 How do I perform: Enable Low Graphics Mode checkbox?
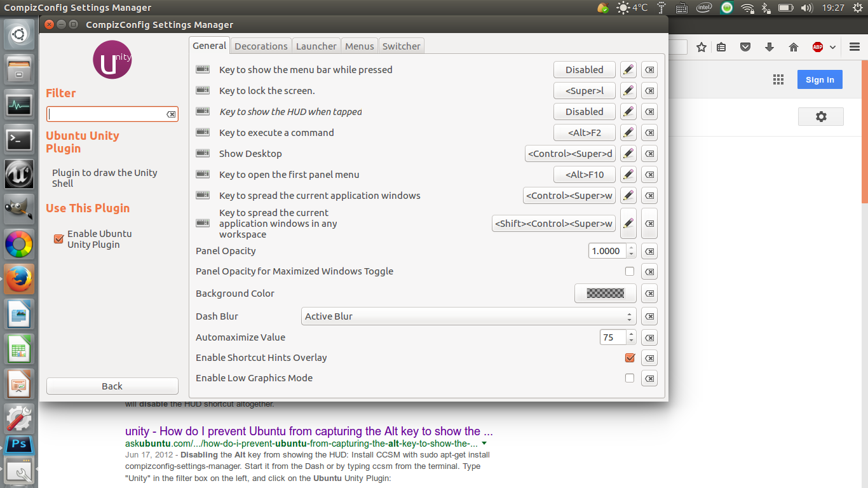click(630, 378)
